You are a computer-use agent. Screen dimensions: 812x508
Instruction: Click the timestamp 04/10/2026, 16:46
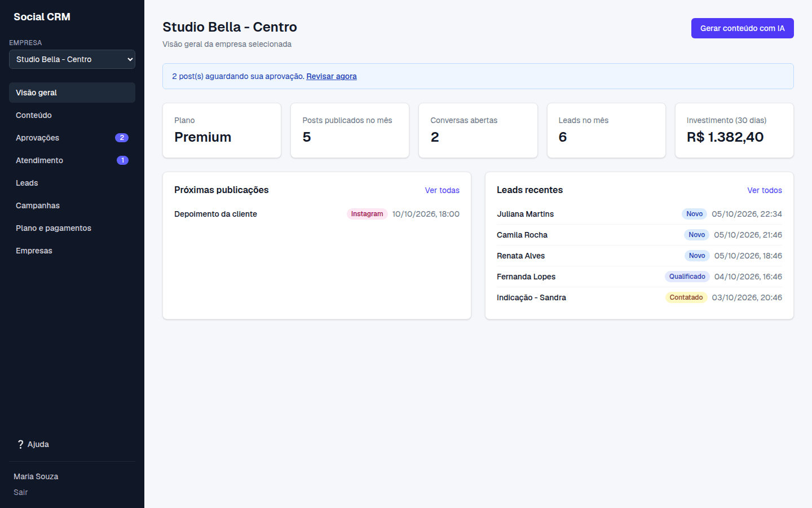pos(748,277)
